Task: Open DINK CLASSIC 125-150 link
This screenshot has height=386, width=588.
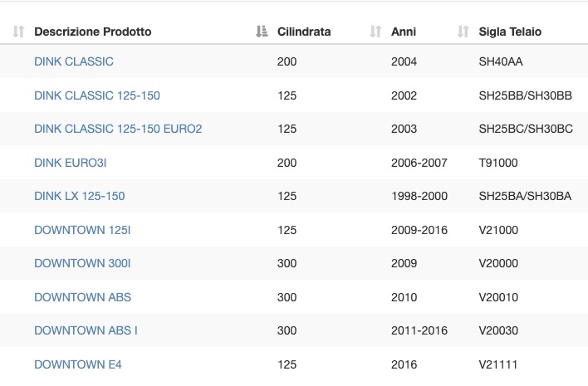Action: 97,95
